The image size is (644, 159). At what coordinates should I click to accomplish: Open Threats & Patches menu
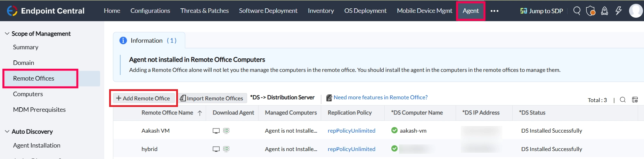[x=204, y=11]
